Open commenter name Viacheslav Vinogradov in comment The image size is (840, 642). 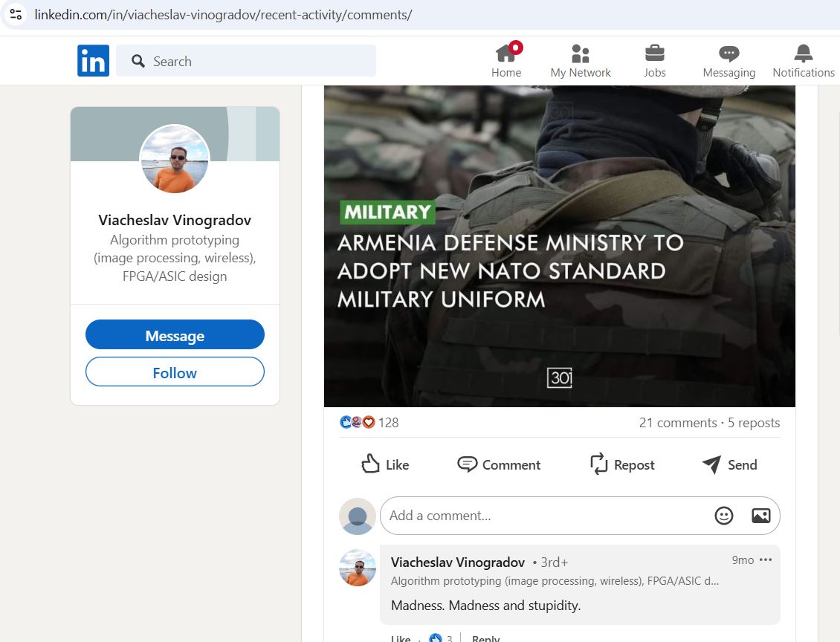pos(457,562)
